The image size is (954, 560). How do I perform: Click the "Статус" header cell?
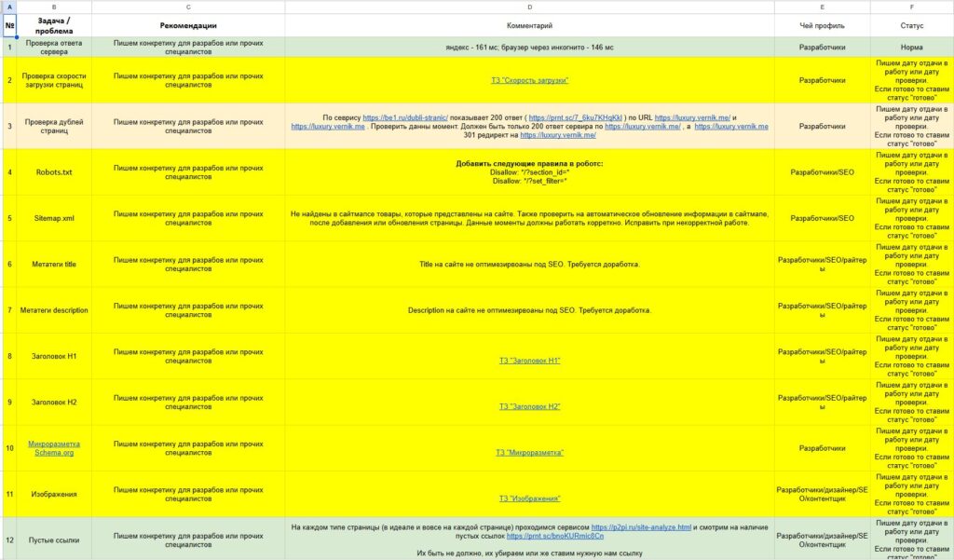911,25
